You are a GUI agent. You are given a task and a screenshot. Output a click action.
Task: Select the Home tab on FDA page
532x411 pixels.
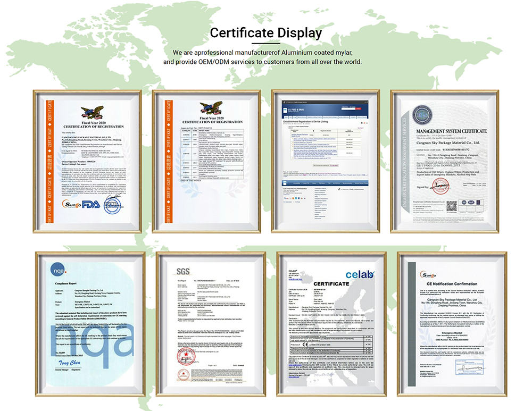287,117
